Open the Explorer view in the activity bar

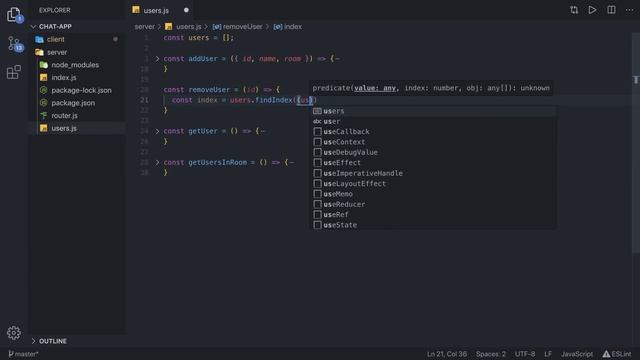14,15
